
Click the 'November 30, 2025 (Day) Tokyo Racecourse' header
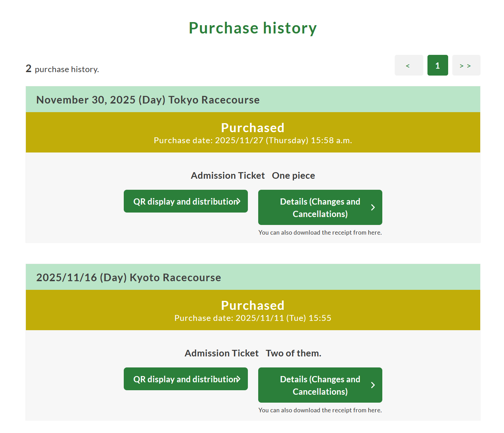148,100
